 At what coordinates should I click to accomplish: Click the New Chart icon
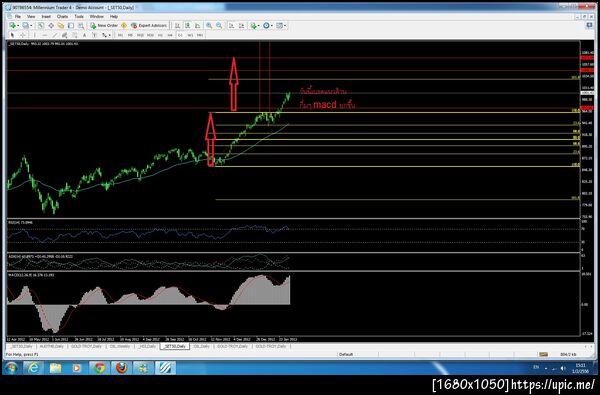point(13,25)
